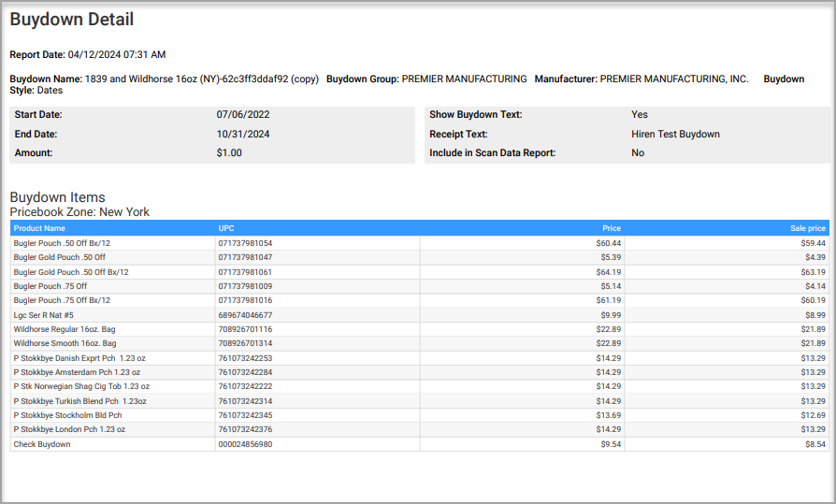Screen dimensions: 836x504
Task: Click the sale price $8.99
Action: click(x=815, y=315)
